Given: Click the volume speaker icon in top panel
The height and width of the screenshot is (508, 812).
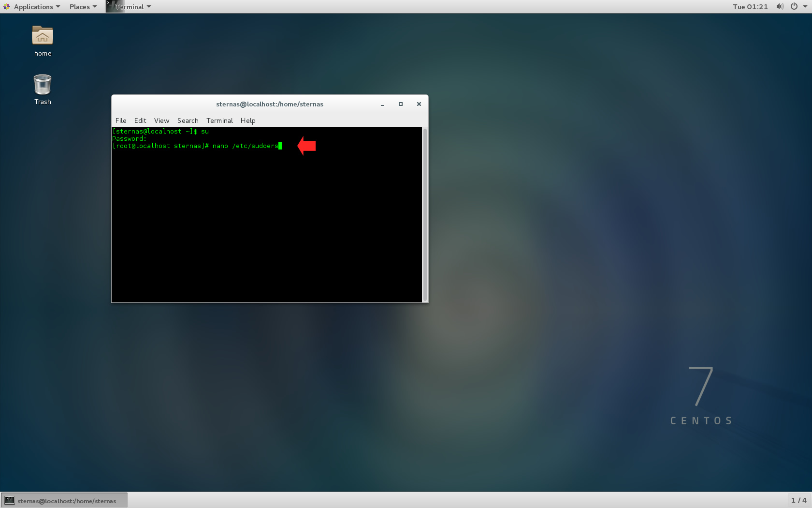Looking at the screenshot, I should [x=780, y=7].
